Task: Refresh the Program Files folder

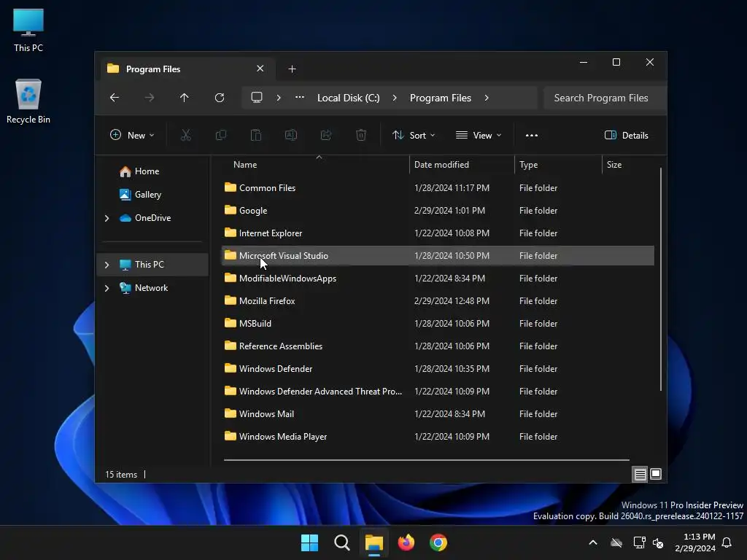Action: (x=220, y=98)
